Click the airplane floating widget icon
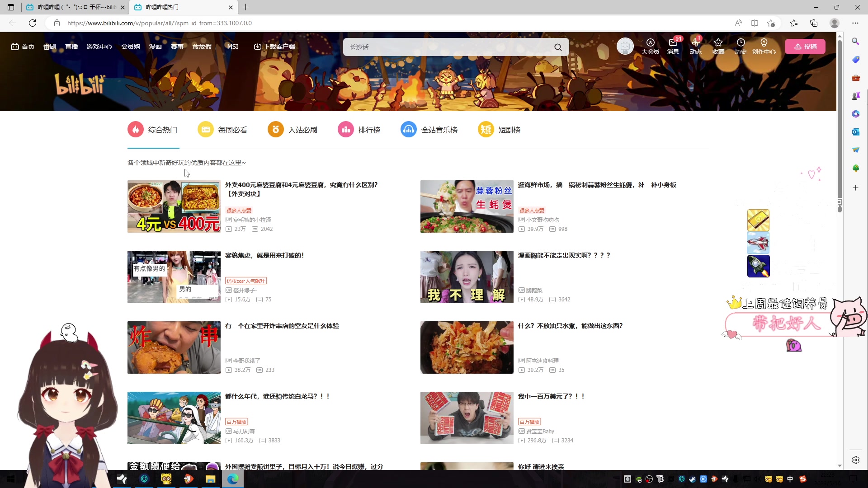This screenshot has width=868, height=488. [x=758, y=243]
